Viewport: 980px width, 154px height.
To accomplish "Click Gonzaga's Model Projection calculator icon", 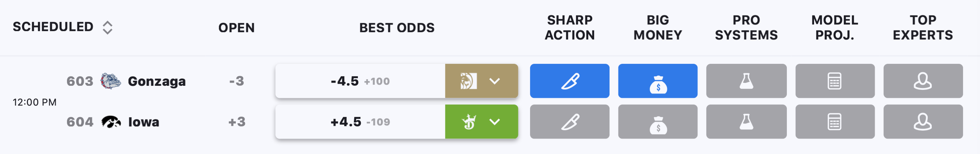I will click(x=835, y=81).
